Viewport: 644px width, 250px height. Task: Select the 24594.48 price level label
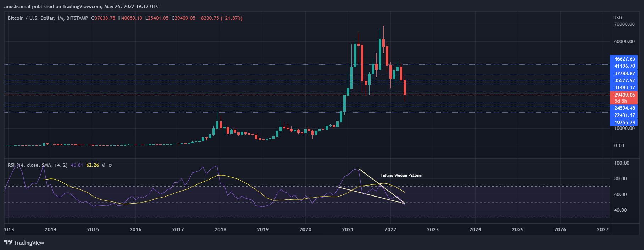click(x=623, y=108)
